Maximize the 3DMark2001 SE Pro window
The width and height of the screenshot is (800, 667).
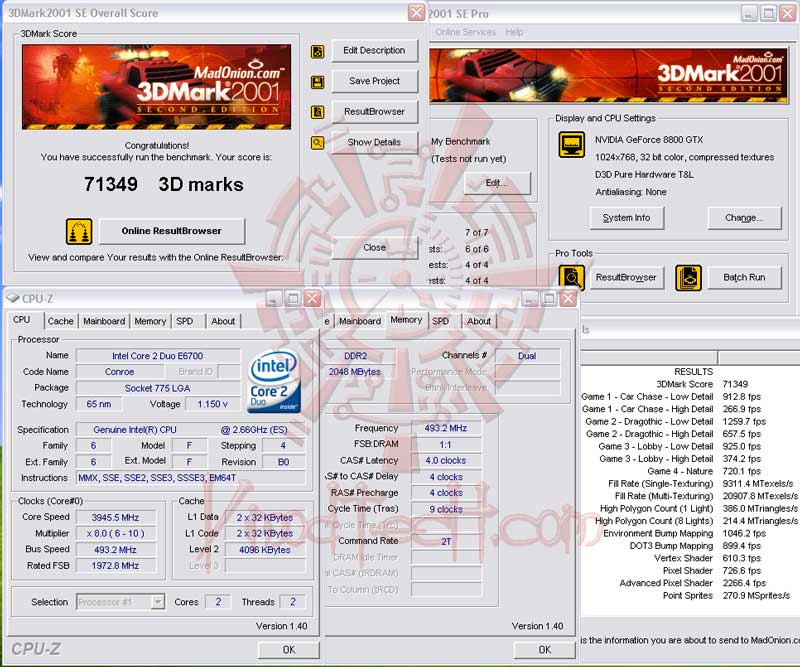tap(768, 13)
